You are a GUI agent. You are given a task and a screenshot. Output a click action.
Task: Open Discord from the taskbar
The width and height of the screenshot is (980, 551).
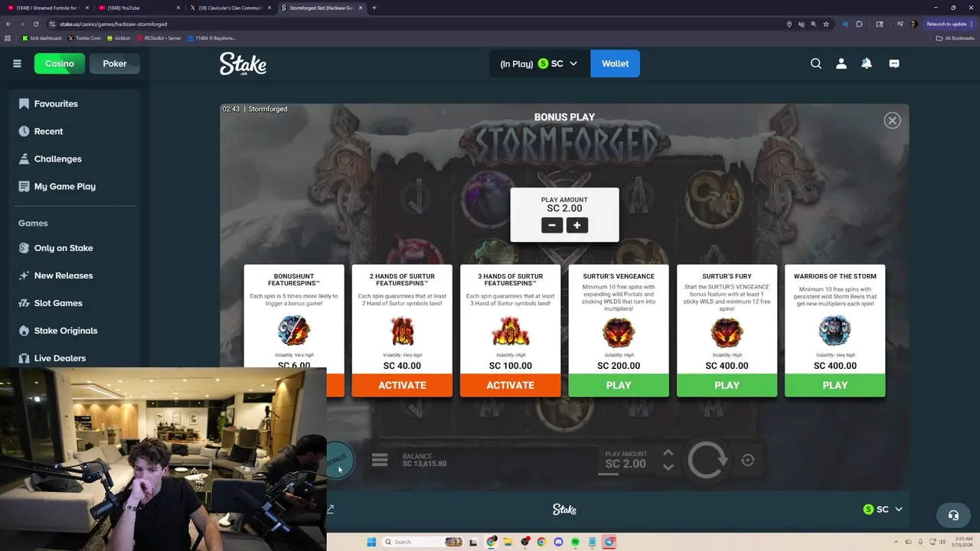pos(558,542)
